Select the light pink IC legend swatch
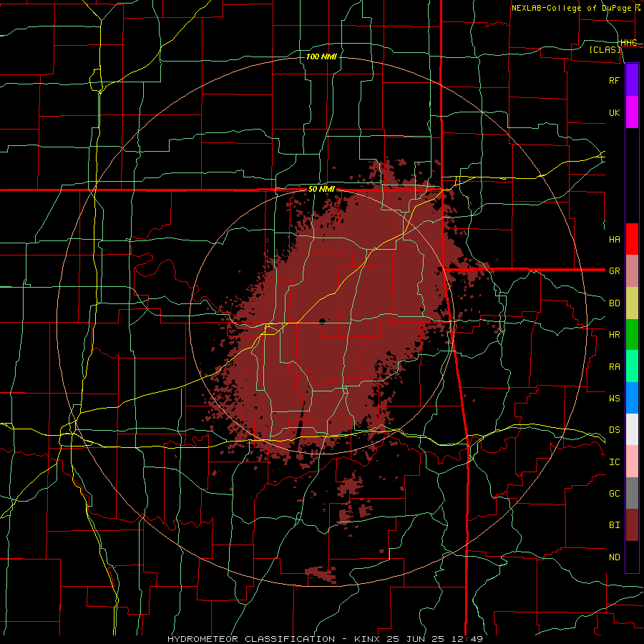Viewport: 644px width, 644px height. pyautogui.click(x=632, y=462)
